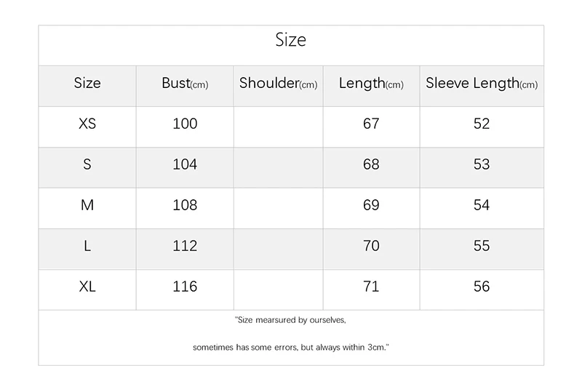Click the Bust(cm) column header
Image resolution: width=582 pixels, height=392 pixels.
pos(185,84)
